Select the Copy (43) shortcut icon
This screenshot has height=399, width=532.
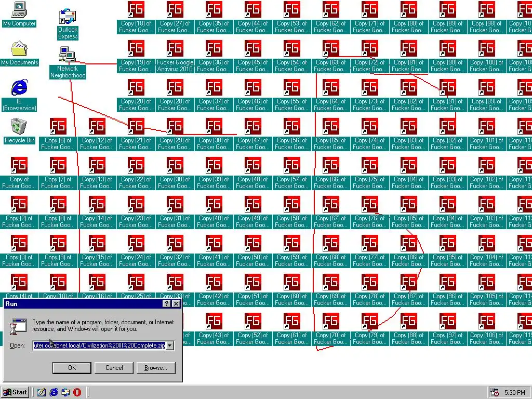point(214,330)
